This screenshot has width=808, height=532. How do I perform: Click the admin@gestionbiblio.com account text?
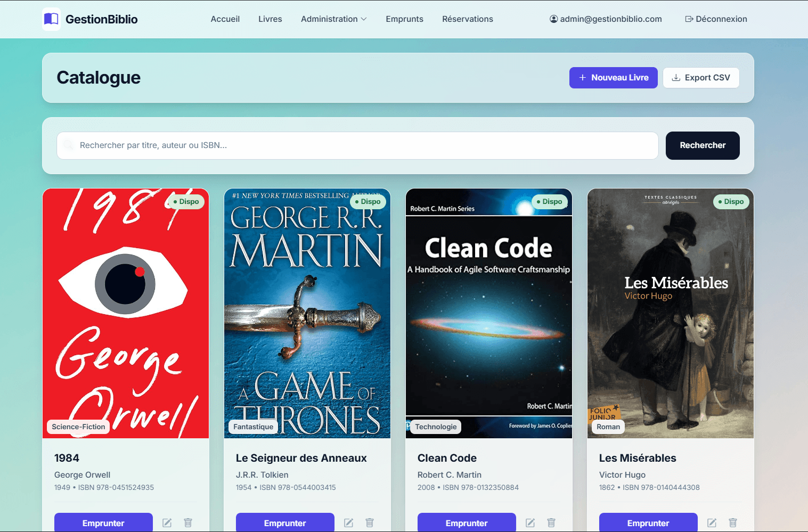(611, 19)
